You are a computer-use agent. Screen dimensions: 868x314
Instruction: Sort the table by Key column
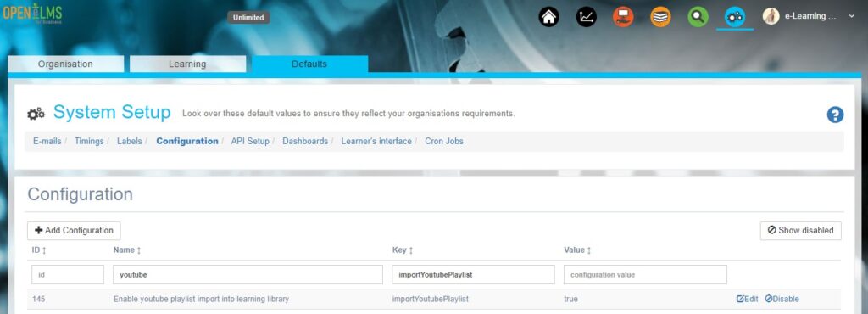pos(403,250)
